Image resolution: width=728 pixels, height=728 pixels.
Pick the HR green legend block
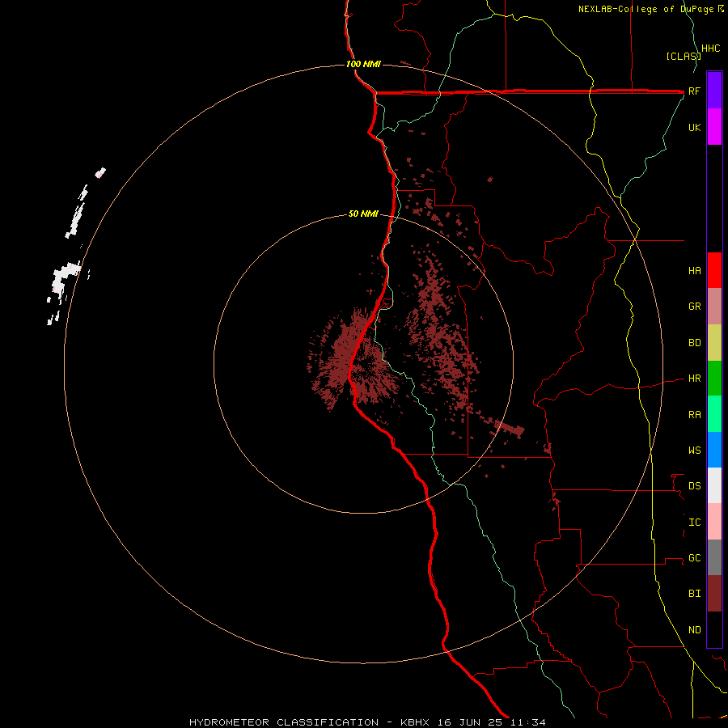pyautogui.click(x=714, y=379)
